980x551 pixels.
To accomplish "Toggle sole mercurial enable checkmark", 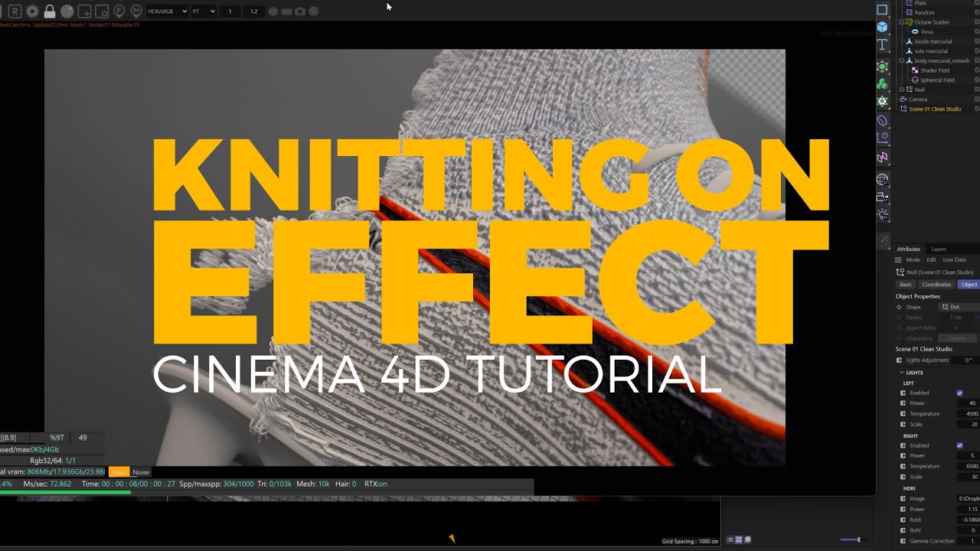I will pos(977,51).
